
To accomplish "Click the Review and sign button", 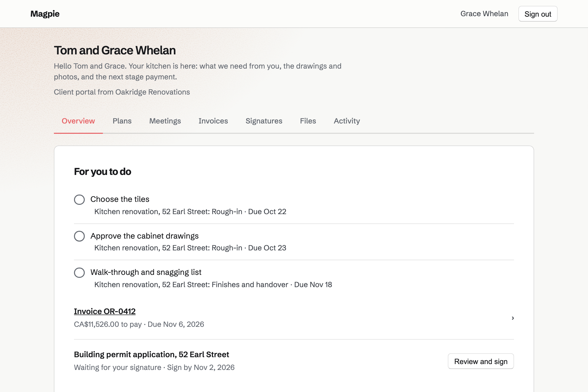I will point(481,361).
